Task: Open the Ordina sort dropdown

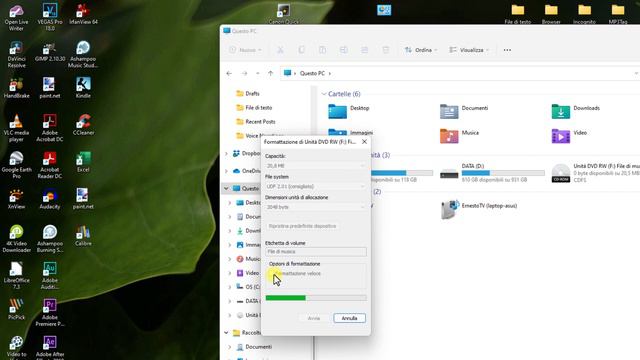Action: [x=421, y=50]
